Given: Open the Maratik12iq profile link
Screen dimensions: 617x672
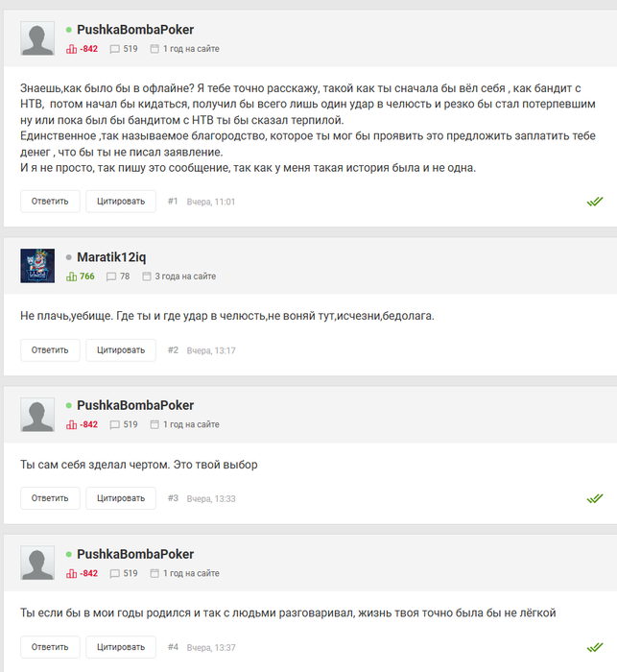Looking at the screenshot, I should point(111,257).
